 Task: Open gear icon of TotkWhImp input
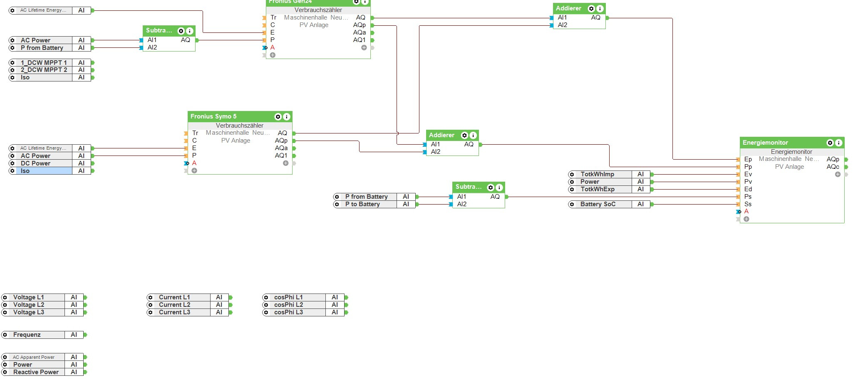(x=572, y=175)
